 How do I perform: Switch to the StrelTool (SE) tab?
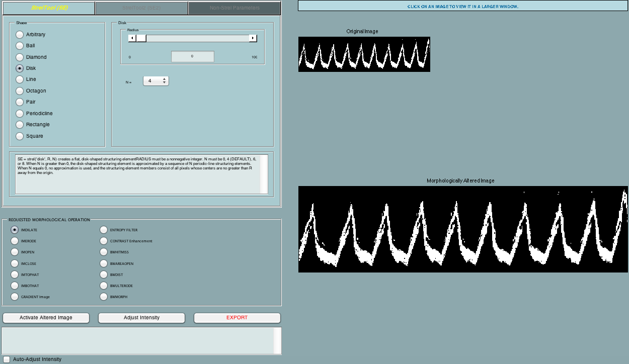click(x=49, y=8)
